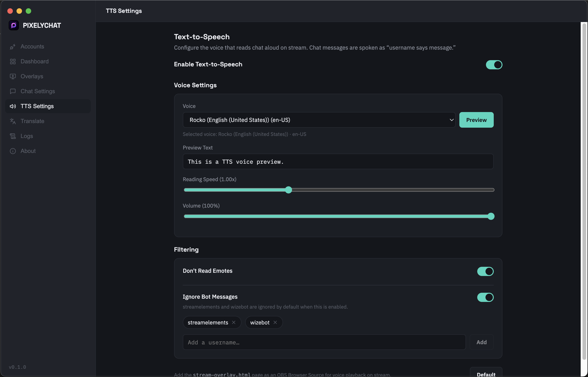Image resolution: width=588 pixels, height=377 pixels.
Task: Remove the wizebot tag
Action: [x=275, y=322]
